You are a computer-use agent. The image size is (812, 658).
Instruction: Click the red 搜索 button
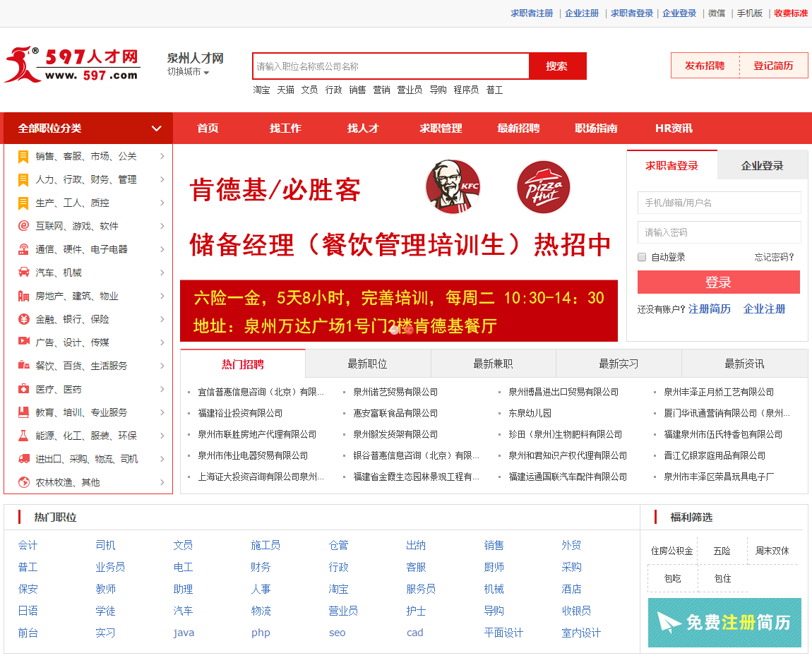click(x=557, y=66)
